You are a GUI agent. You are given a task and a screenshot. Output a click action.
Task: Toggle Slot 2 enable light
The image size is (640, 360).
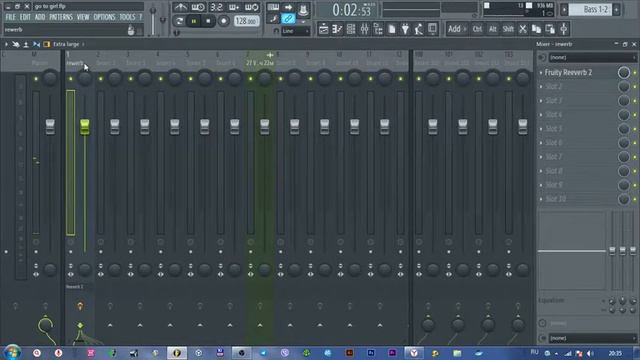[x=635, y=87]
